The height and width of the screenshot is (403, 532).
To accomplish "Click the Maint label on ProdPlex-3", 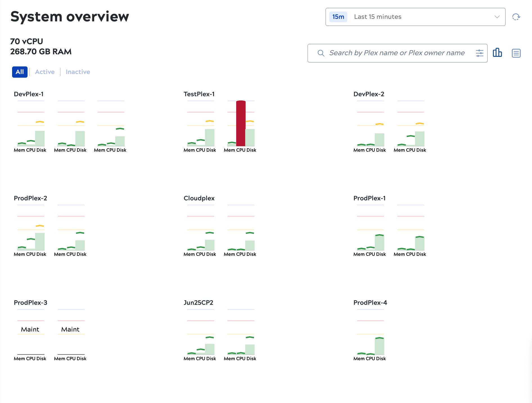I will [x=31, y=329].
